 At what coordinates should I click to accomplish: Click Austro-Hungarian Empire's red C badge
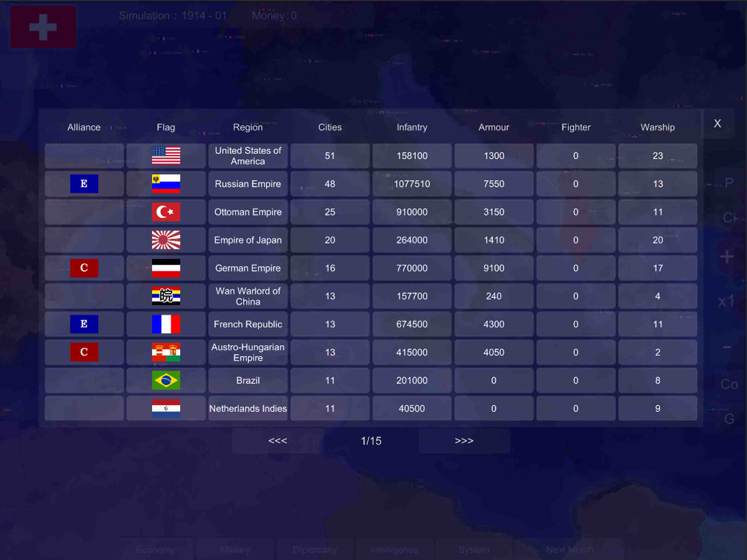[84, 352]
